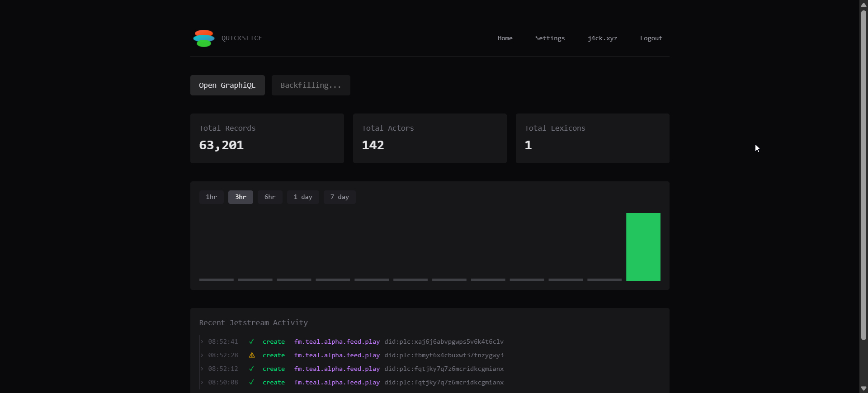
Task: Expand the 08:50:08 activity row chevron
Action: tap(202, 382)
